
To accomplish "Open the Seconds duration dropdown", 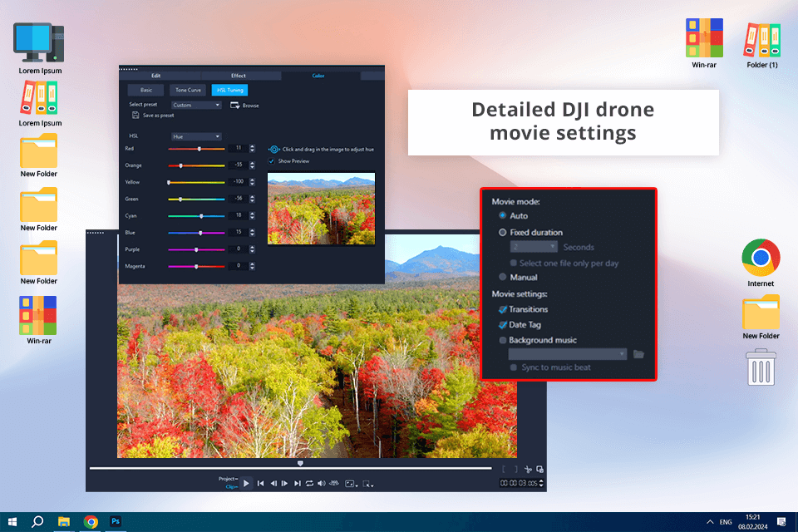I will [534, 247].
